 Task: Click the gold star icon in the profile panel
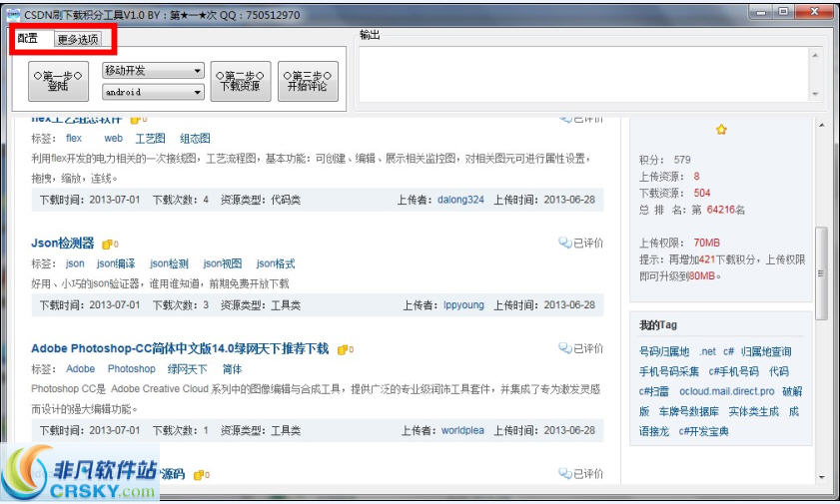click(721, 130)
